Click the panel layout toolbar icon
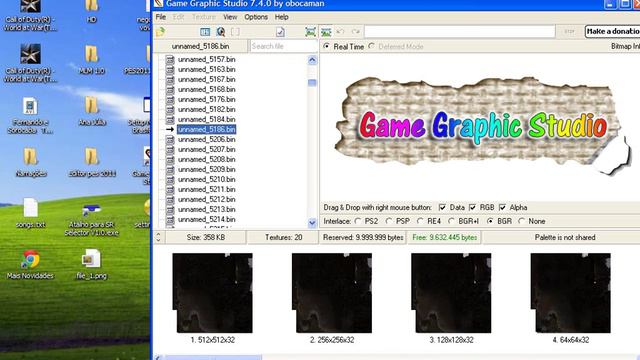The height and width of the screenshot is (360, 640). 205,32
